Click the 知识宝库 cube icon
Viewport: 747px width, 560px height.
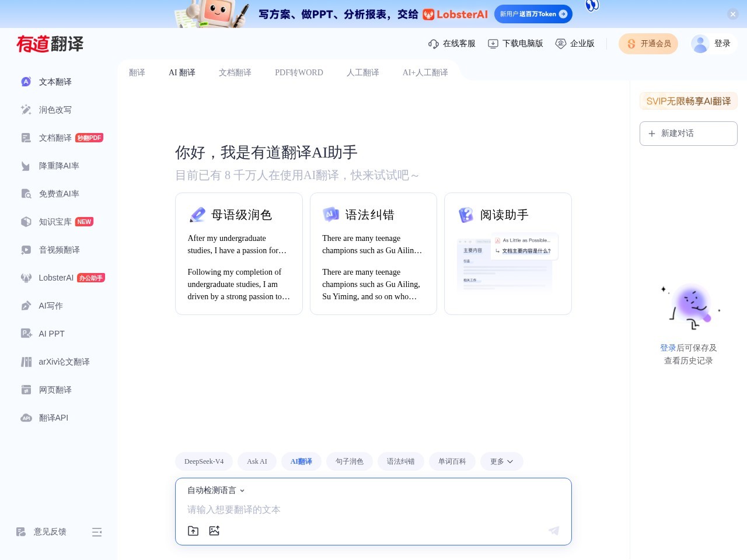point(26,222)
